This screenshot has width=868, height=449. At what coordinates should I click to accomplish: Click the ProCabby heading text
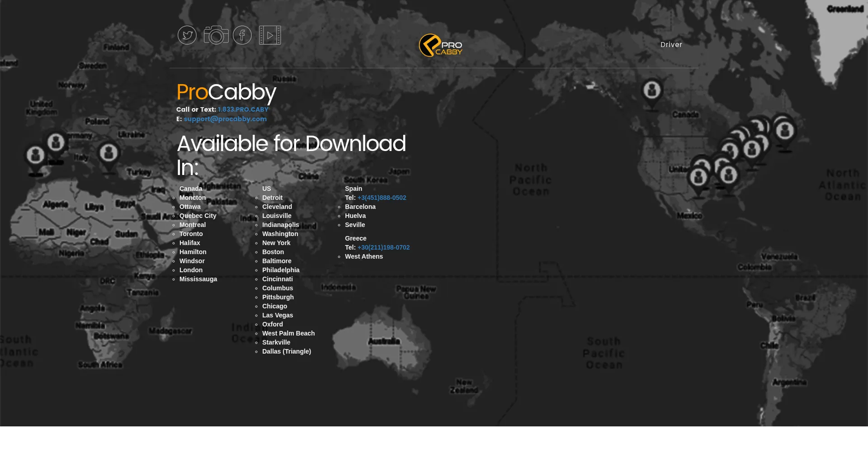click(226, 92)
